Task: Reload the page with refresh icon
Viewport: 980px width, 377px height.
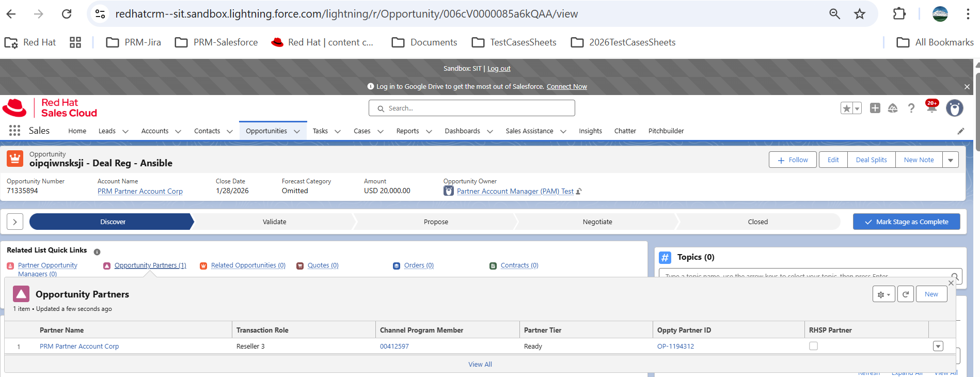Action: [67, 14]
